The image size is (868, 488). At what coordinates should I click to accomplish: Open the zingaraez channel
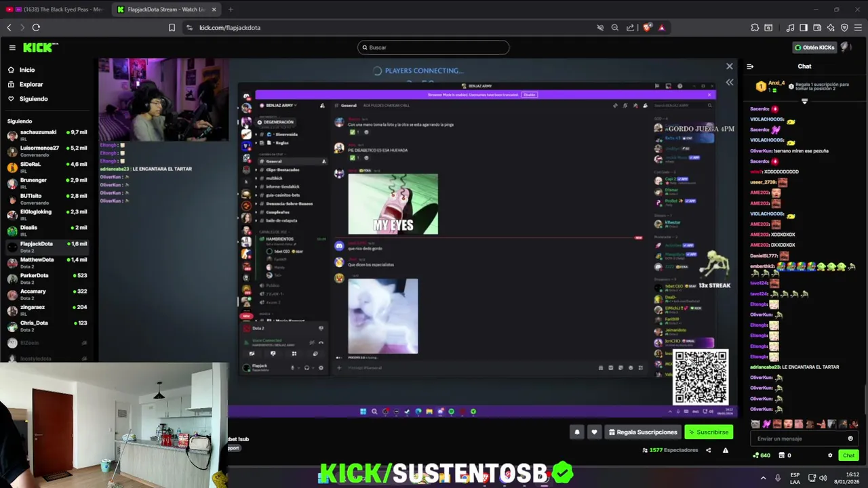47,310
